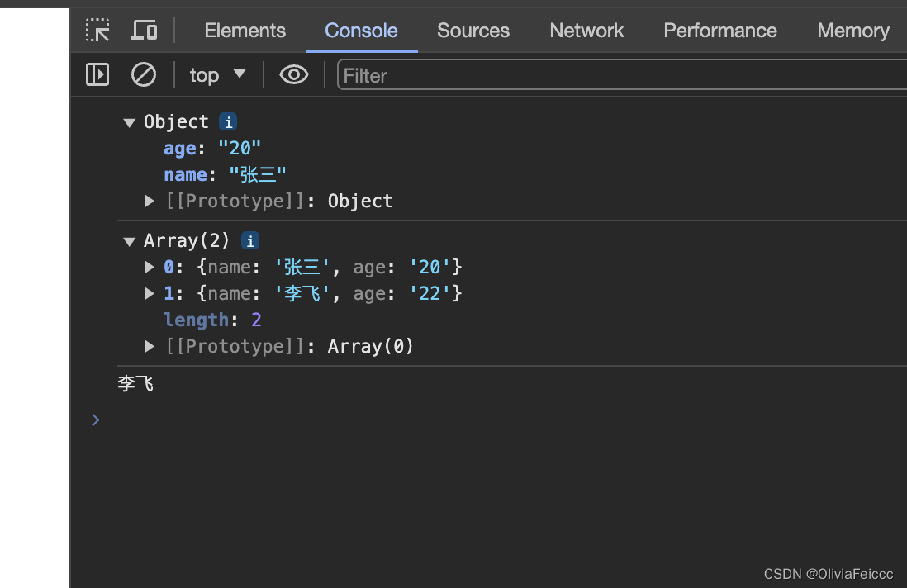Viewport: 907px width, 588px height.
Task: Switch to the Elements tab
Action: pyautogui.click(x=245, y=31)
